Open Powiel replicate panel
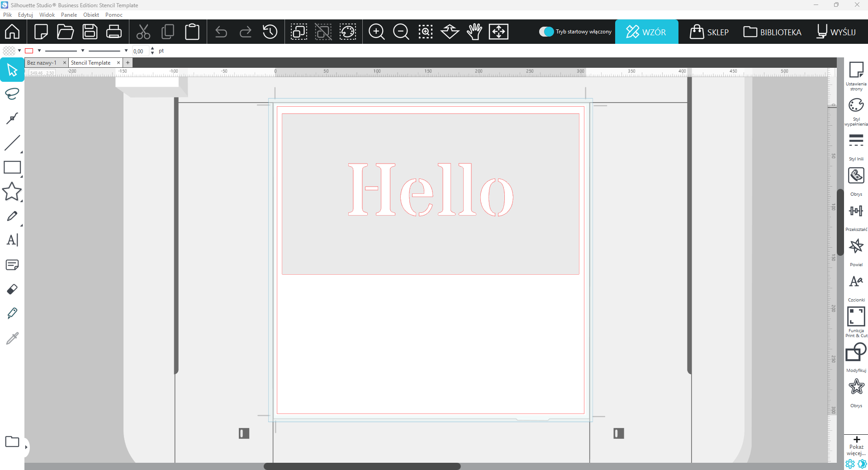This screenshot has height=470, width=868. 856,252
